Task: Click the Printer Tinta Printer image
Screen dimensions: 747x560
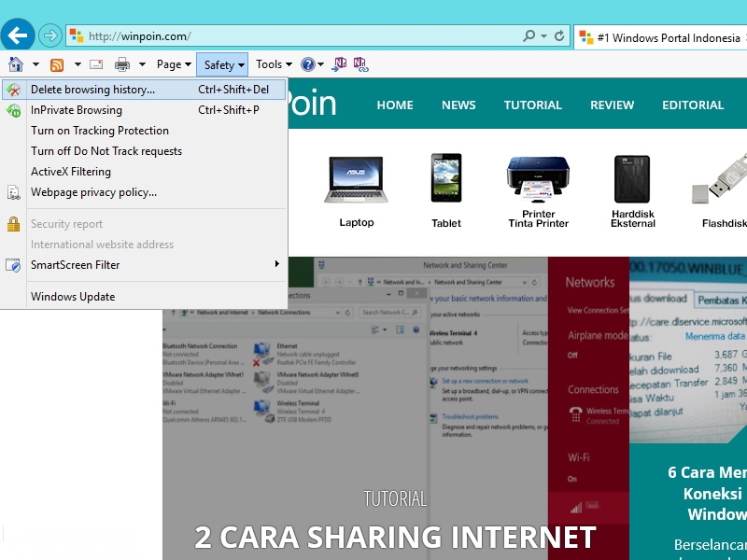Action: (x=539, y=179)
